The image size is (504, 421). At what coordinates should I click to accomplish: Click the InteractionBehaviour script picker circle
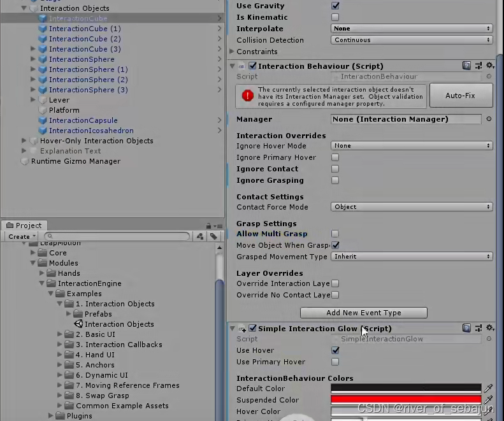point(489,76)
